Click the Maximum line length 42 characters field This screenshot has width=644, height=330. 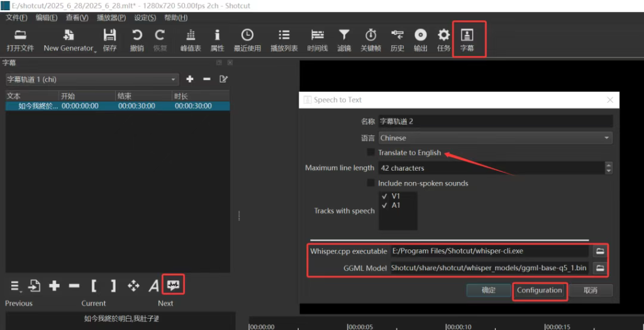(492, 168)
